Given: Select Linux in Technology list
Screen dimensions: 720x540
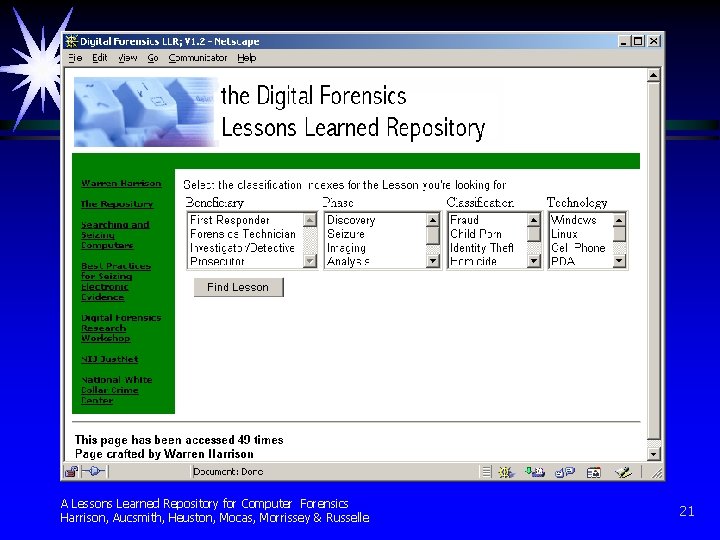Looking at the screenshot, I should coord(581,234).
